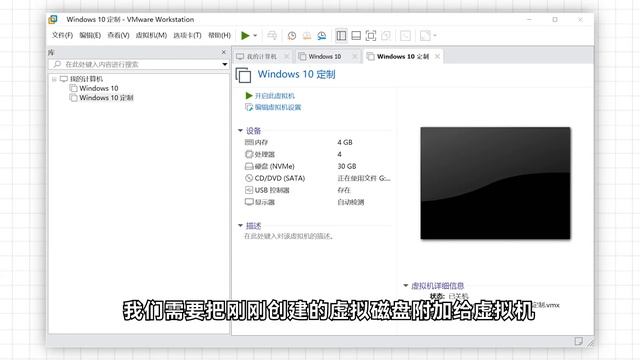Open the snapshot manager toolbar icon
This screenshot has width=640, height=360.
click(x=322, y=36)
